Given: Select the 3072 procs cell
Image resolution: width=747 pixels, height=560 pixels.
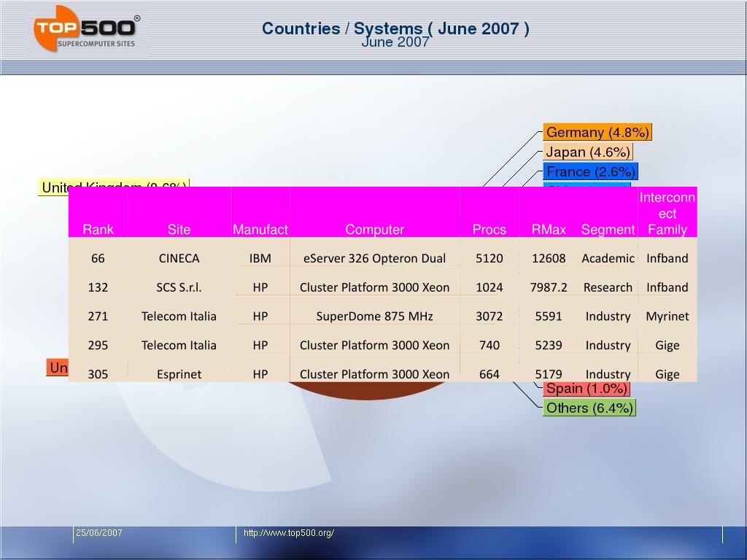Looking at the screenshot, I should click(489, 316).
